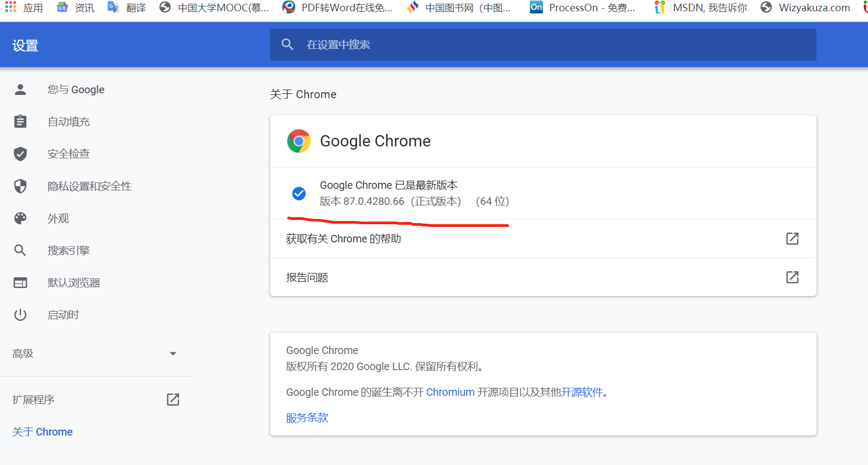Open the ProcessOn bookmark
The height and width of the screenshot is (465, 868).
[x=582, y=8]
